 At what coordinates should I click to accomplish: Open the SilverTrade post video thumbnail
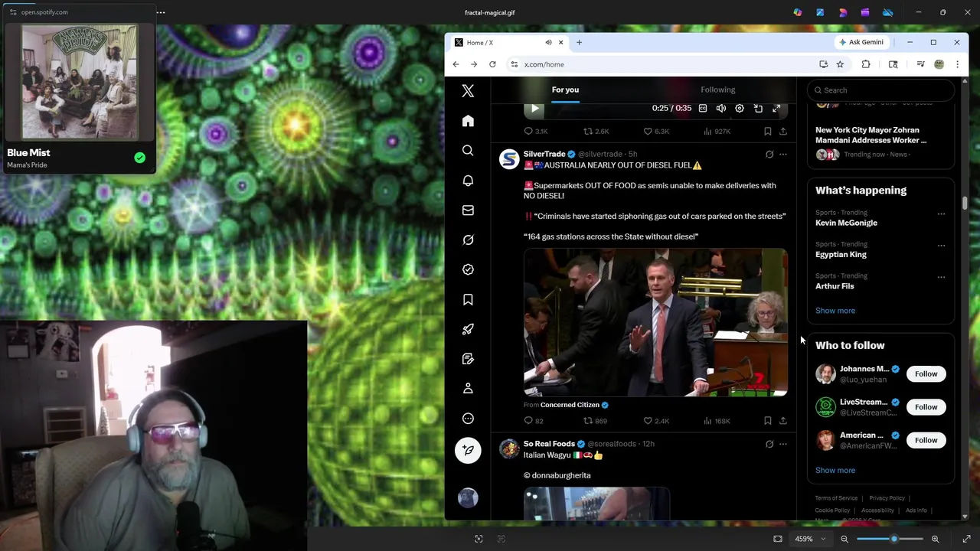pyautogui.click(x=655, y=322)
